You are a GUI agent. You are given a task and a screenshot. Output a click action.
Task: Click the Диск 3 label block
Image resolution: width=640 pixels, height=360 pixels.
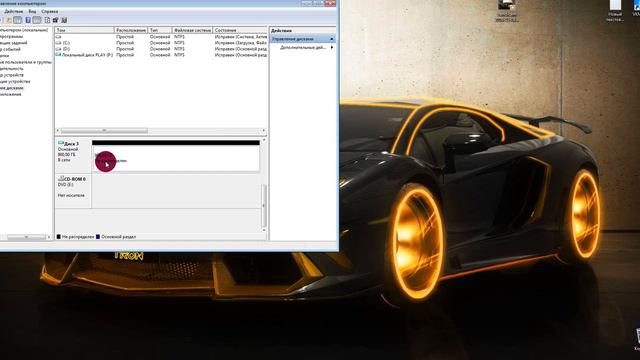tap(73, 155)
